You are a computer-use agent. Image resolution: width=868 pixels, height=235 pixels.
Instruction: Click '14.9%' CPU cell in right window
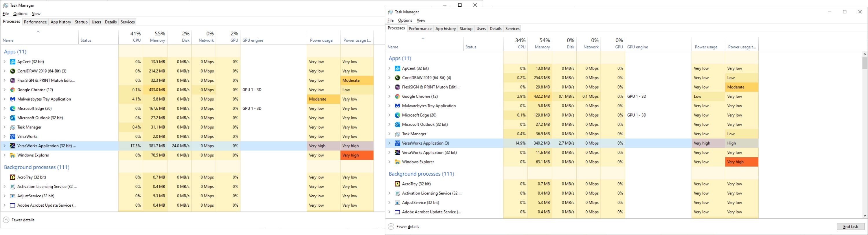pos(515,143)
